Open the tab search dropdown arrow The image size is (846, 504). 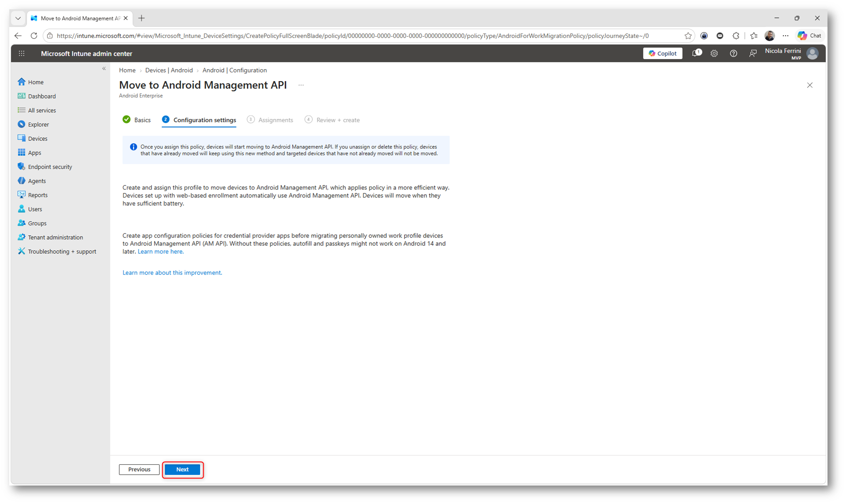18,18
